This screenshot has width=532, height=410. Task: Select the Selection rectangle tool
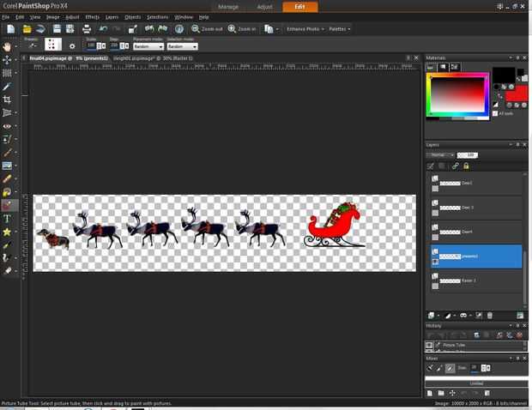coord(7,73)
